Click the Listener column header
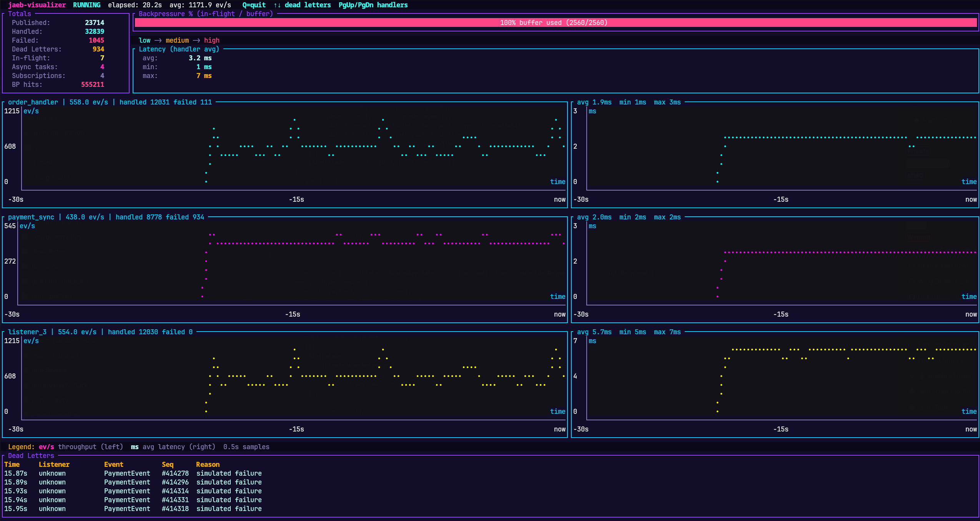Screen dimensions: 980x521 point(54,465)
